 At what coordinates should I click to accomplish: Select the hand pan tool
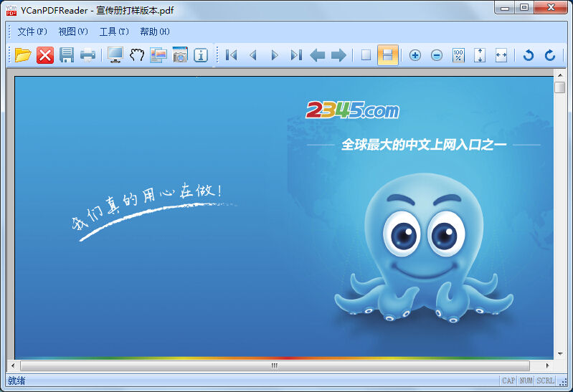(x=137, y=55)
